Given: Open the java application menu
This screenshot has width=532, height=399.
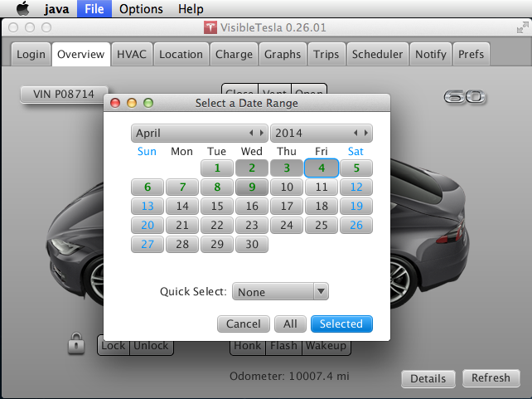Looking at the screenshot, I should pos(56,8).
